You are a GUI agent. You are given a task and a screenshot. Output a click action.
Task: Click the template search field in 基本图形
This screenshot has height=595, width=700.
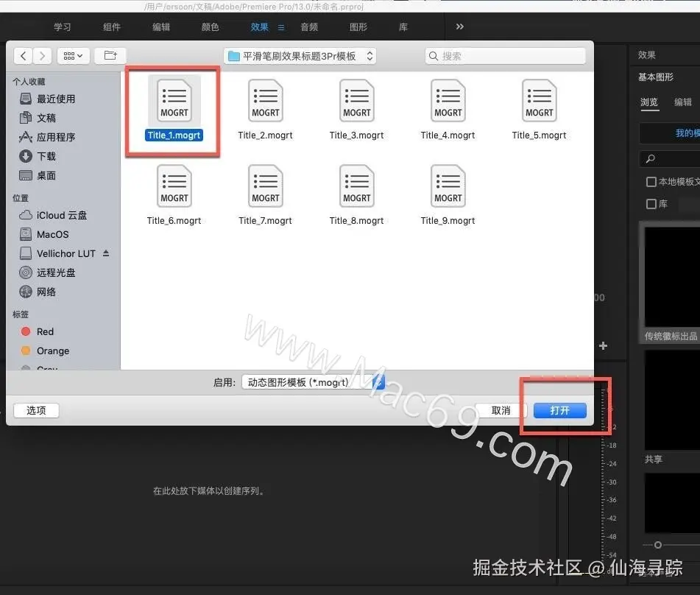[670, 158]
